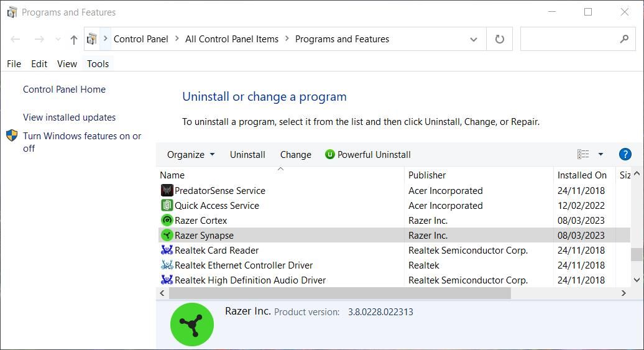Open the View menu
Image resolution: width=644 pixels, height=350 pixels.
coord(67,63)
